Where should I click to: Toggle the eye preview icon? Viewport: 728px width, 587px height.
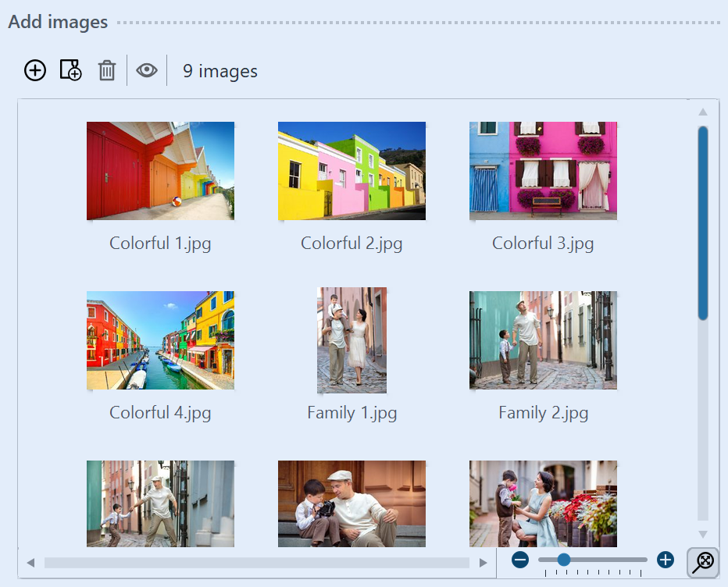[x=147, y=71]
